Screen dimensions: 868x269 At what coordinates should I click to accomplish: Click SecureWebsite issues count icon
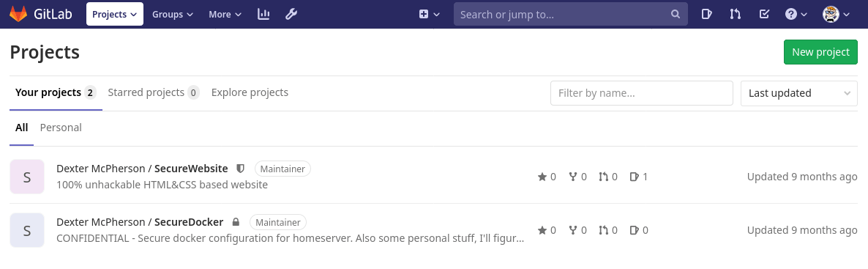635,177
